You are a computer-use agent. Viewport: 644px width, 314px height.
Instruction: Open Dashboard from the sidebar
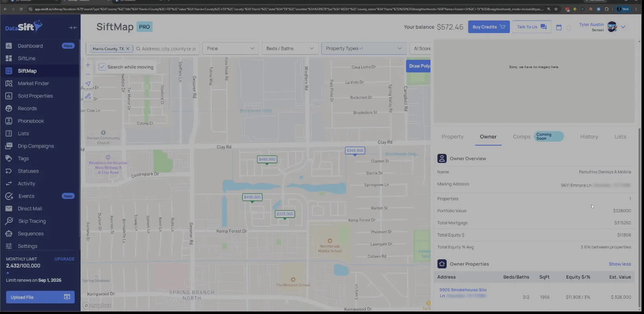30,46
